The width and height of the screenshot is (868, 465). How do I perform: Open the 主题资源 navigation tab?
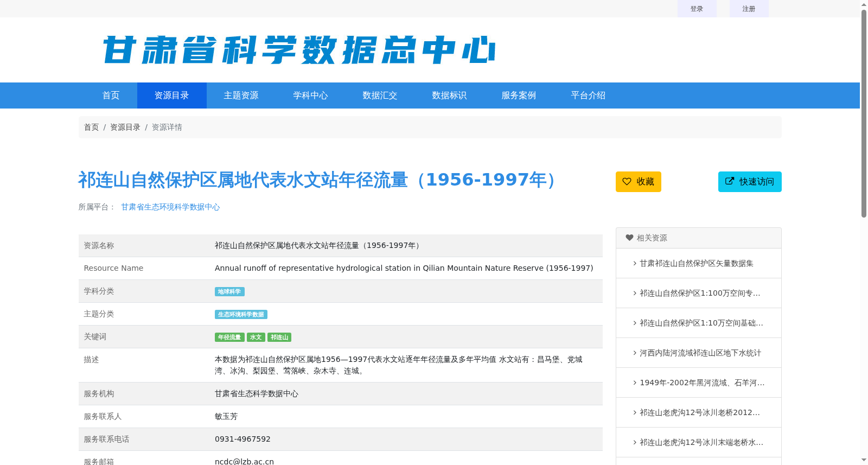tap(241, 95)
